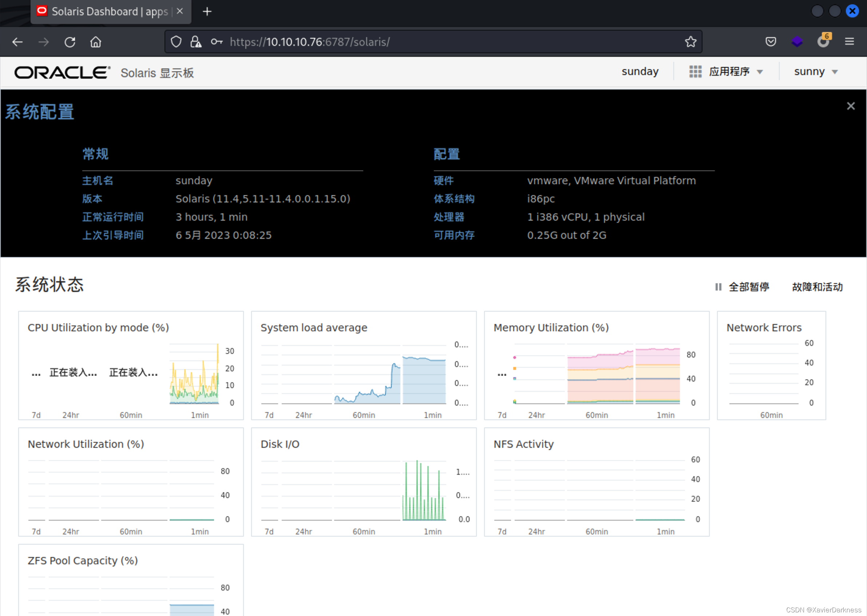Click the purple cube extension icon
The height and width of the screenshot is (616, 867).
[797, 42]
